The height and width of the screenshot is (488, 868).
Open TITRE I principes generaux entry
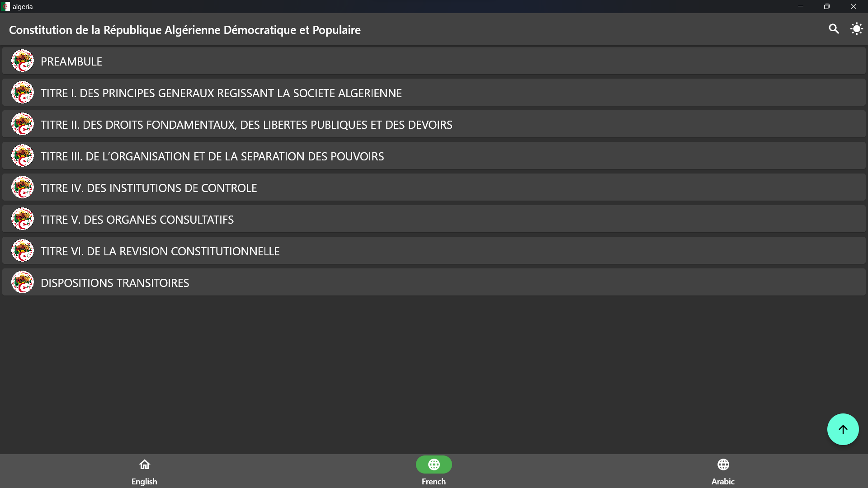point(221,93)
